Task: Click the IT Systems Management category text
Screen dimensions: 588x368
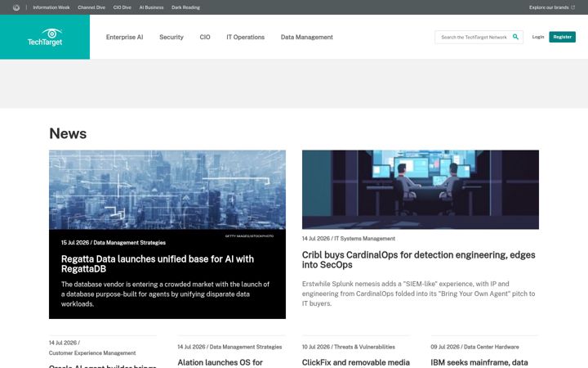Action: (364, 239)
